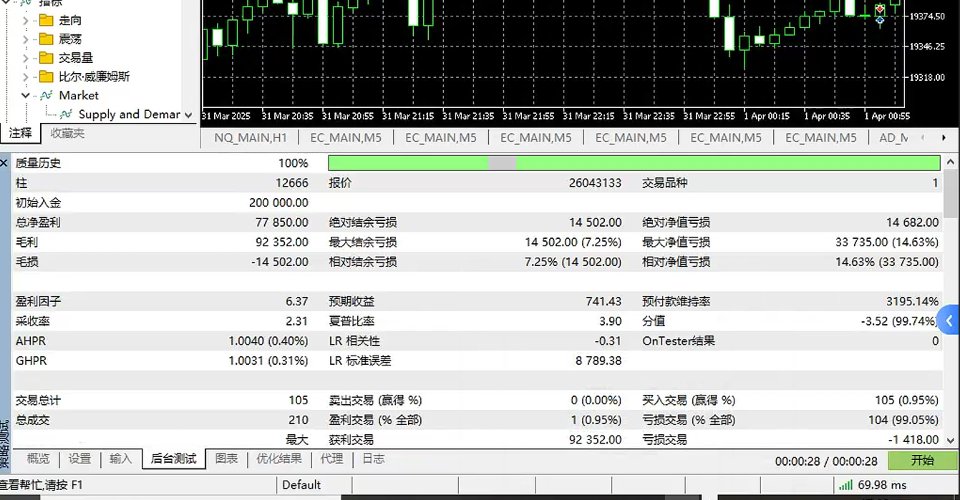The image size is (960, 500).
Task: Click the 总成交 value 210
Action: [298, 420]
